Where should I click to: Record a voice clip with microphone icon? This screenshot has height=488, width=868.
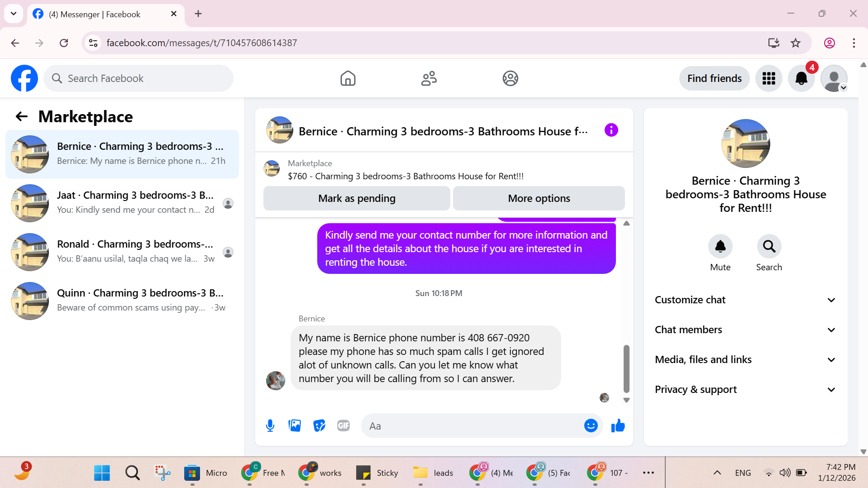pos(270,426)
